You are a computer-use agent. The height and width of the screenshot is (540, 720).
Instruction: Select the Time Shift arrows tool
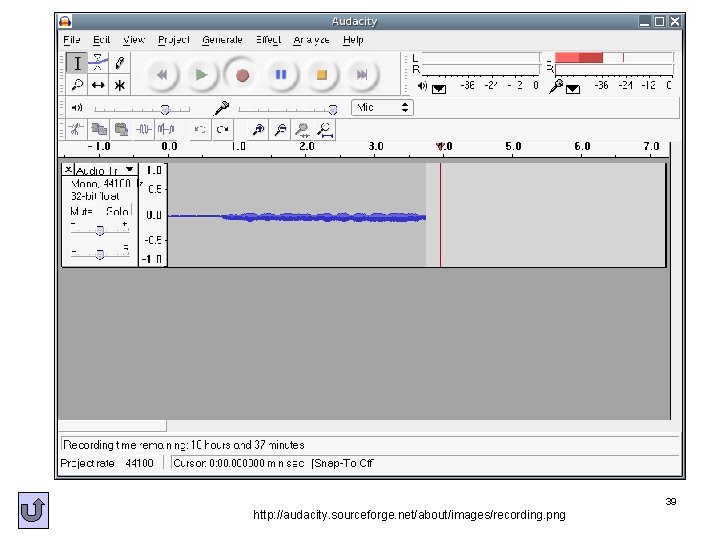(x=98, y=85)
